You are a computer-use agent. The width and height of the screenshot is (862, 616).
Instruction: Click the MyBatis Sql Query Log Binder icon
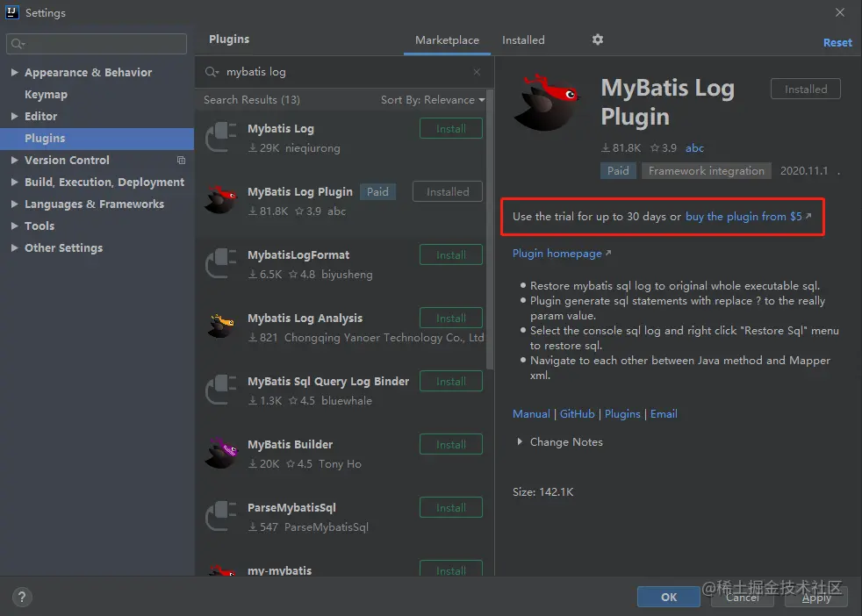(x=221, y=390)
